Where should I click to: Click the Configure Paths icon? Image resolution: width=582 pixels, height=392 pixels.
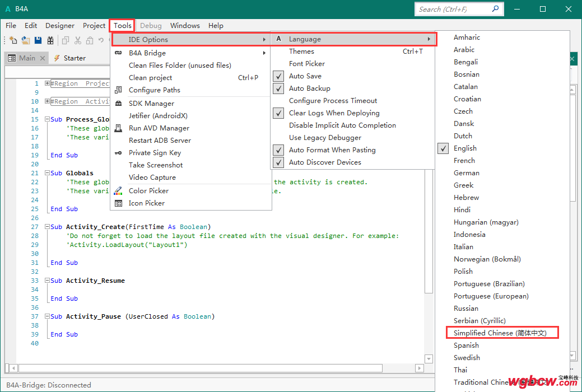tap(118, 90)
